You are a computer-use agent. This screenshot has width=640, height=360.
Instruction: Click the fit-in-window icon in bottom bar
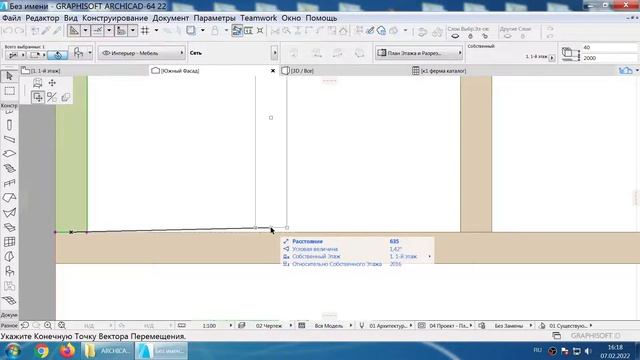pos(62,325)
